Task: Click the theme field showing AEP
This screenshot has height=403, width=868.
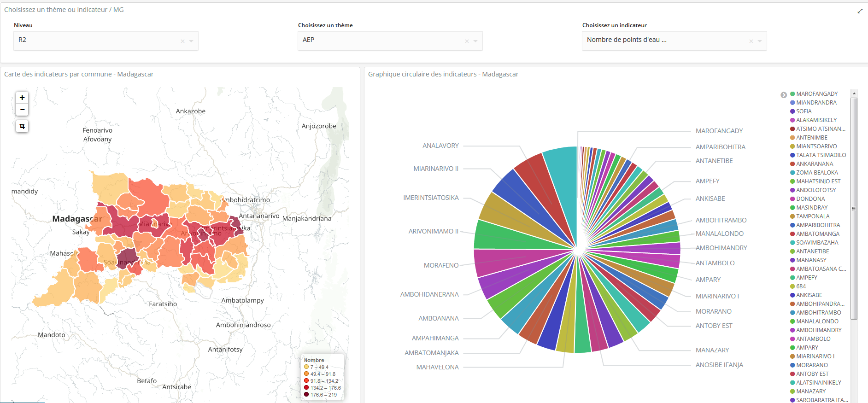Action: tap(390, 41)
